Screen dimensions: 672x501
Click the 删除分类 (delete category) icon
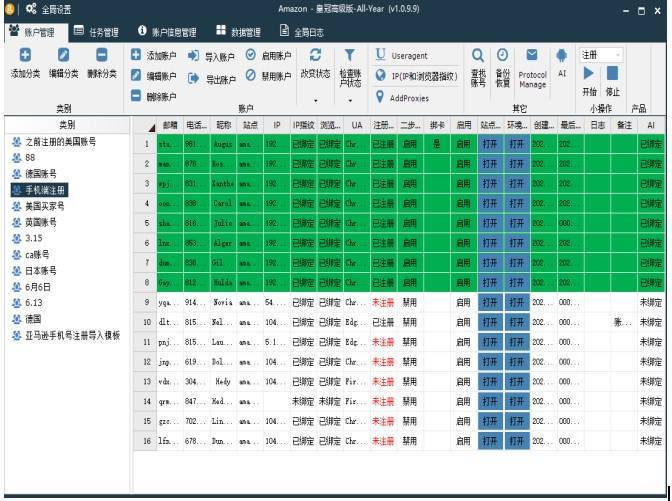point(102,55)
